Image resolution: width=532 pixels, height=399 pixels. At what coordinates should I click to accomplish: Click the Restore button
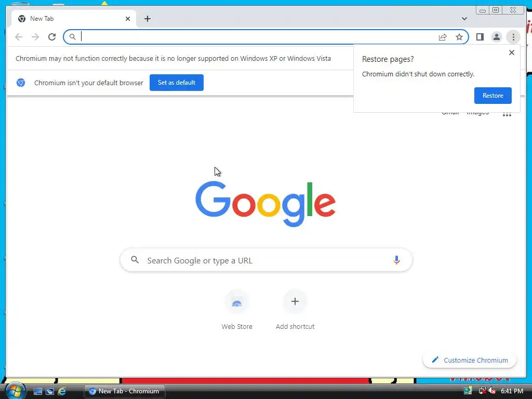click(x=493, y=96)
